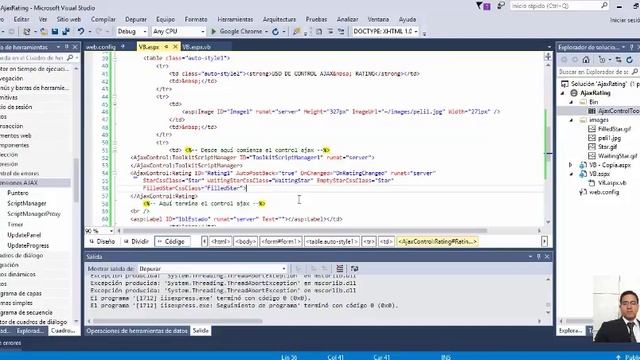Click the <body> breadcrumb tag
The height and width of the screenshot is (360, 640).
(x=245, y=242)
